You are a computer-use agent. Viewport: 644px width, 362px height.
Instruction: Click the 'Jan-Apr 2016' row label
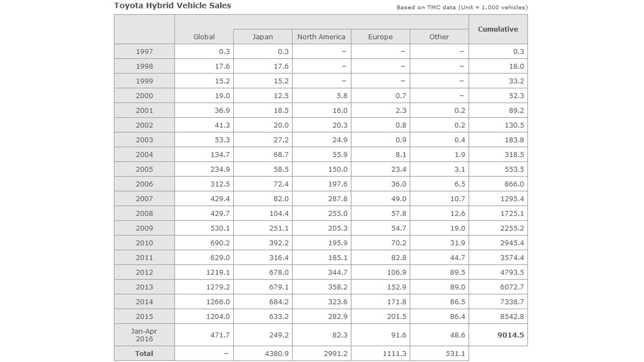click(x=144, y=335)
